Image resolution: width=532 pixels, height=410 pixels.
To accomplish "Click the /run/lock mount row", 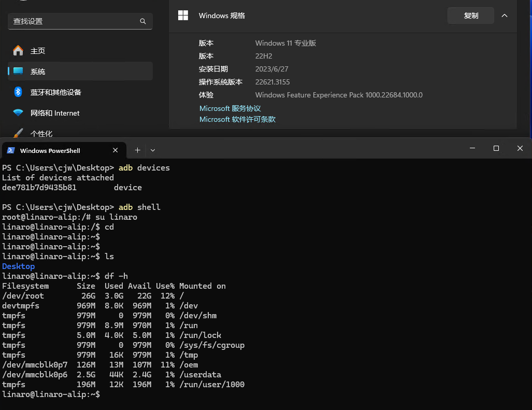I will tap(111, 335).
